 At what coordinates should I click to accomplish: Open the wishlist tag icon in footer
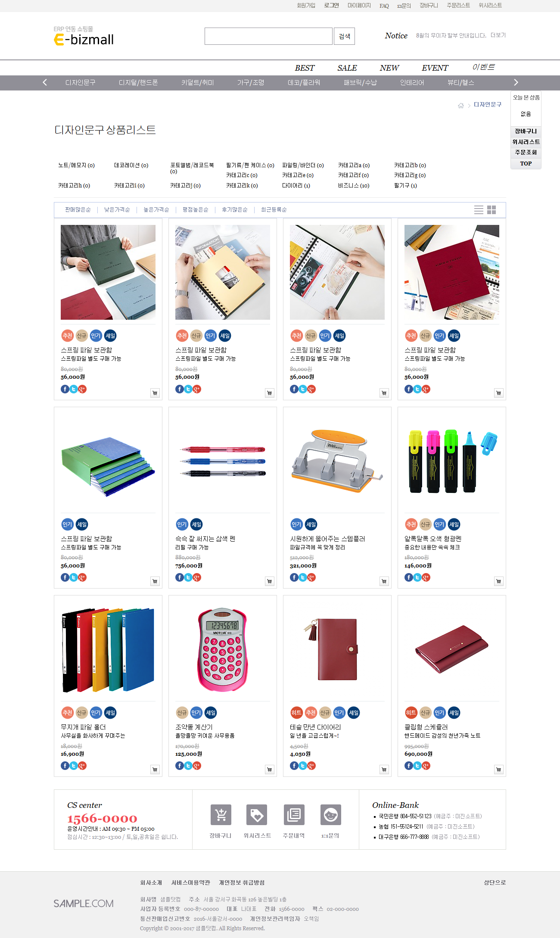click(257, 815)
